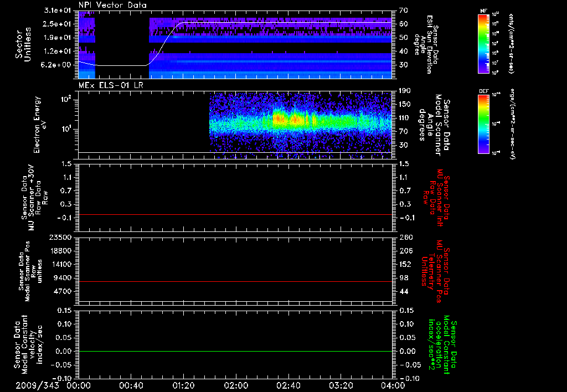Click the green line in velocity plot

pyautogui.click(x=235, y=351)
